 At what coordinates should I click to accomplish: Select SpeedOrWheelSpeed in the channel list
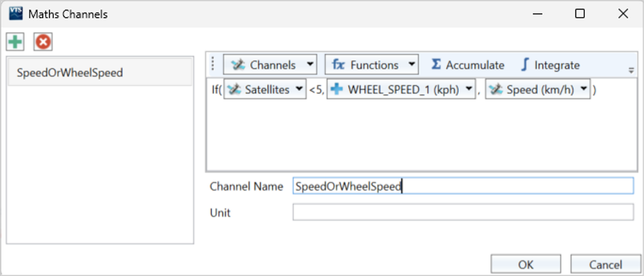tap(100, 72)
